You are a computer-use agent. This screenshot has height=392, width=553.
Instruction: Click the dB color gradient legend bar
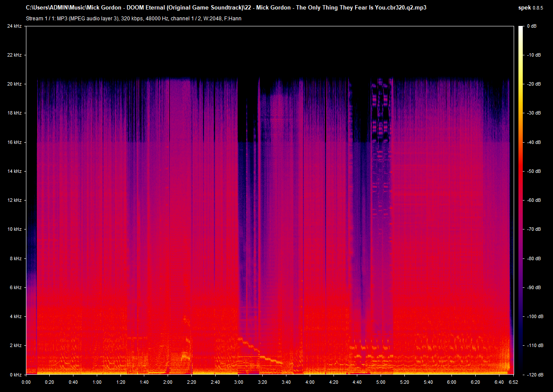[x=521, y=200]
